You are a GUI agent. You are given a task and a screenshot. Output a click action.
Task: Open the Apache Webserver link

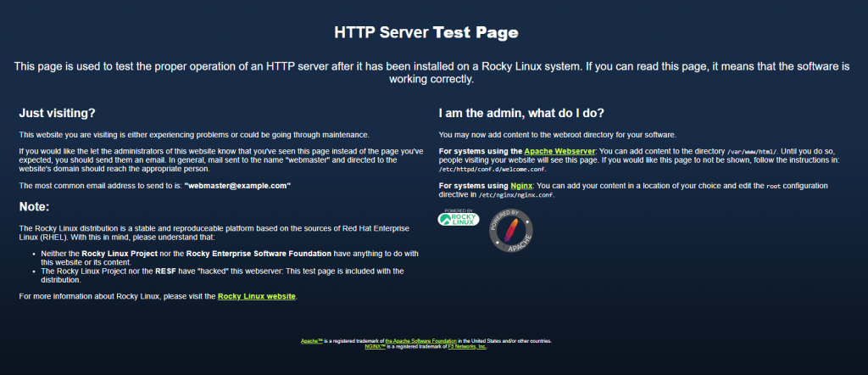(559, 151)
